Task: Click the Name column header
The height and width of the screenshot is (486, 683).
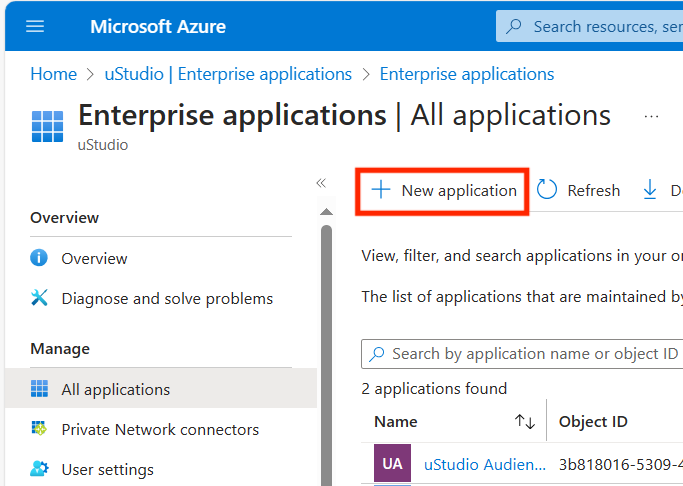Action: (x=396, y=422)
